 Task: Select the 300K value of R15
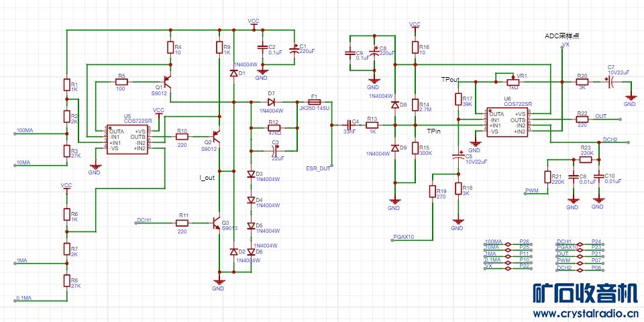coord(426,154)
